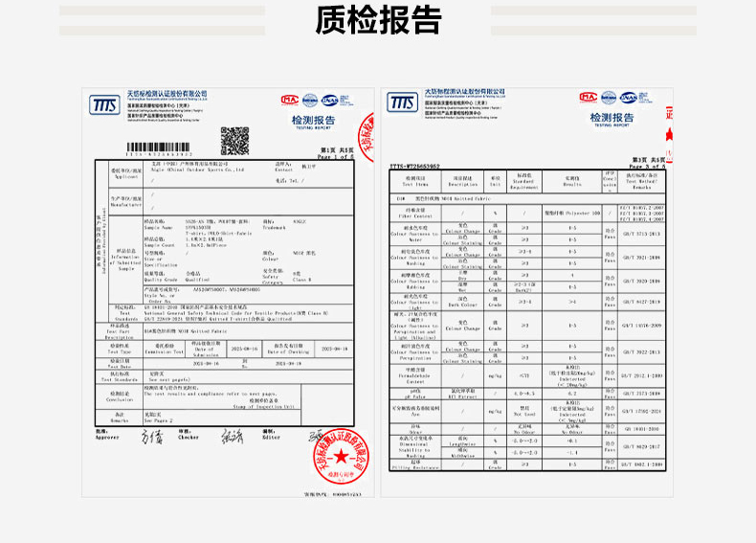The height and width of the screenshot is (543, 756).
Task: Click the CNAS logo on the left report
Action: (x=329, y=100)
